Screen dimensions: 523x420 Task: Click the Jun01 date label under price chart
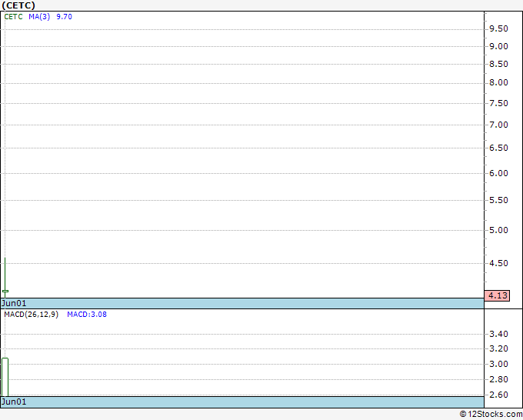click(x=14, y=303)
